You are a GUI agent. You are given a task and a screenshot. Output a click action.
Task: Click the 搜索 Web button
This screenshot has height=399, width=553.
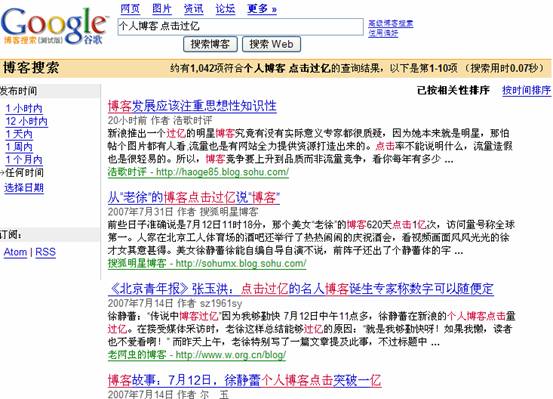271,44
